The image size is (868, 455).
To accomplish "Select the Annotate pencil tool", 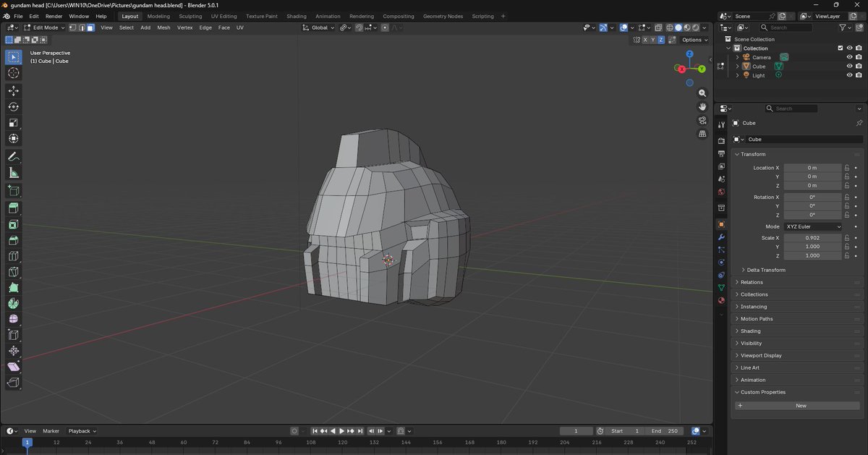I will point(13,156).
